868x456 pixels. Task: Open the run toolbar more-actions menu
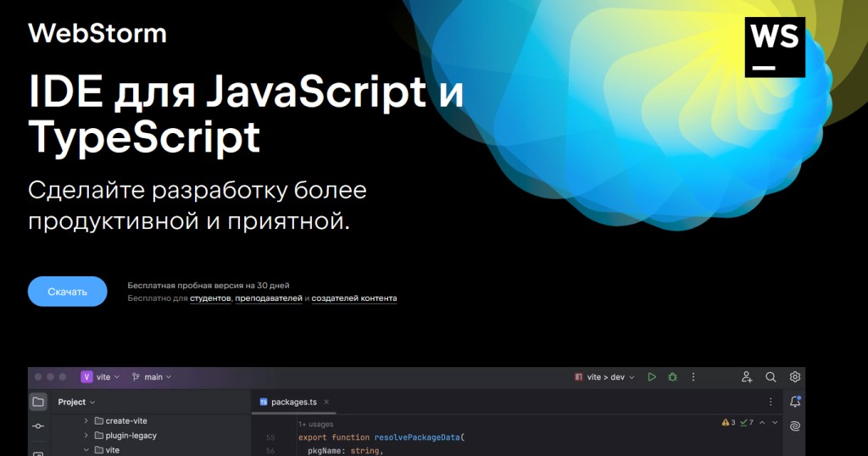(693, 377)
